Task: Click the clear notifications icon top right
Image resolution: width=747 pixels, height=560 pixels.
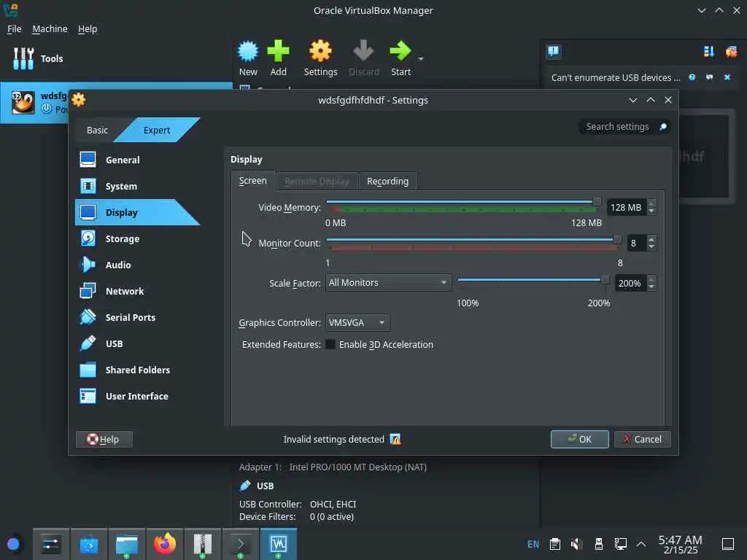Action: pos(731,52)
